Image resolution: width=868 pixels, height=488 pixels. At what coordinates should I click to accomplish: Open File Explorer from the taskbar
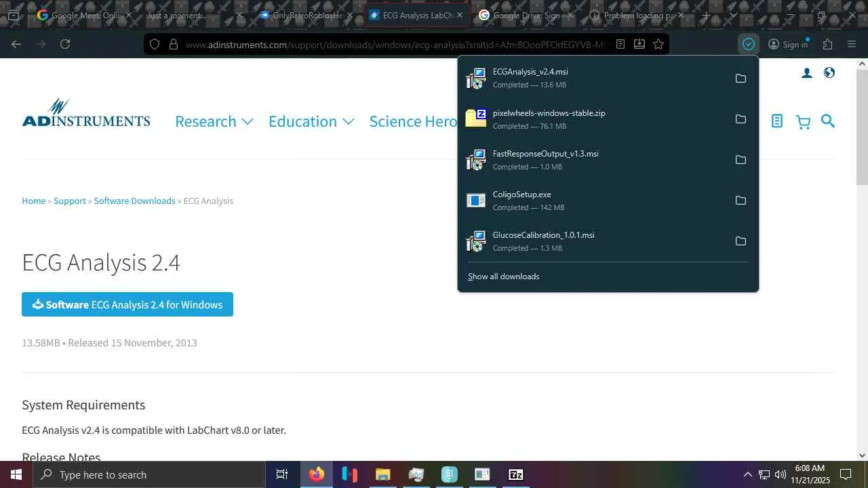tap(383, 474)
